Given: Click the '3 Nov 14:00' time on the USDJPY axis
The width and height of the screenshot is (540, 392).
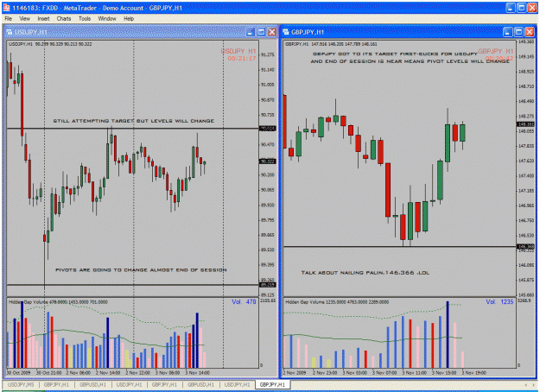Looking at the screenshot, I should (x=197, y=372).
